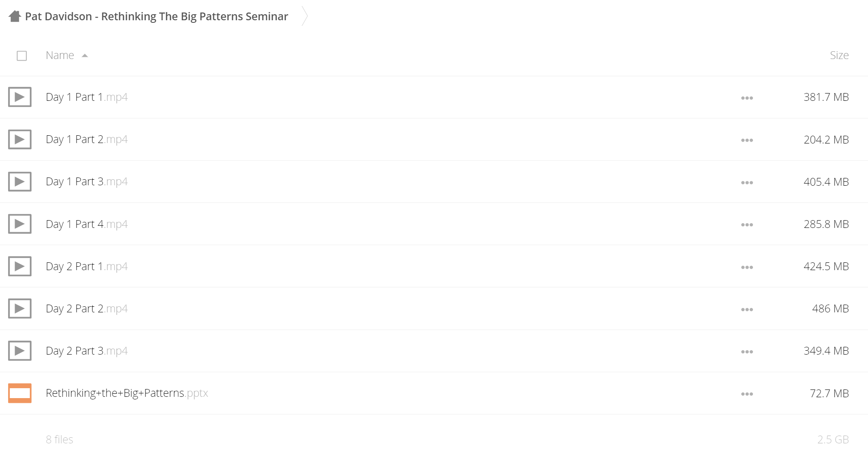
Task: Click the Day 1 Part 1 video icon
Action: (x=20, y=97)
